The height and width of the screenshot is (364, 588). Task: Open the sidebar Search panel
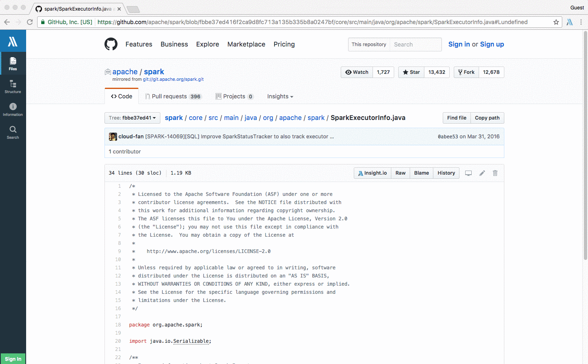tap(13, 132)
